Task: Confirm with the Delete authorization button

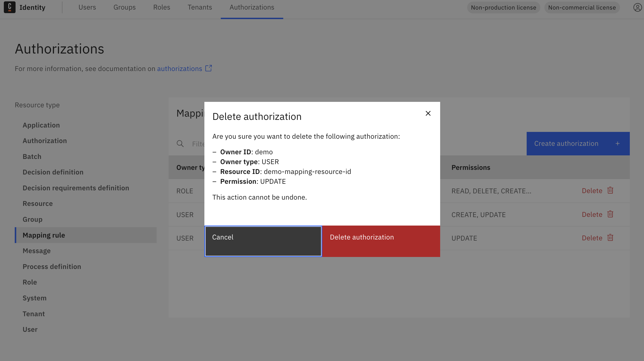Action: click(x=381, y=241)
